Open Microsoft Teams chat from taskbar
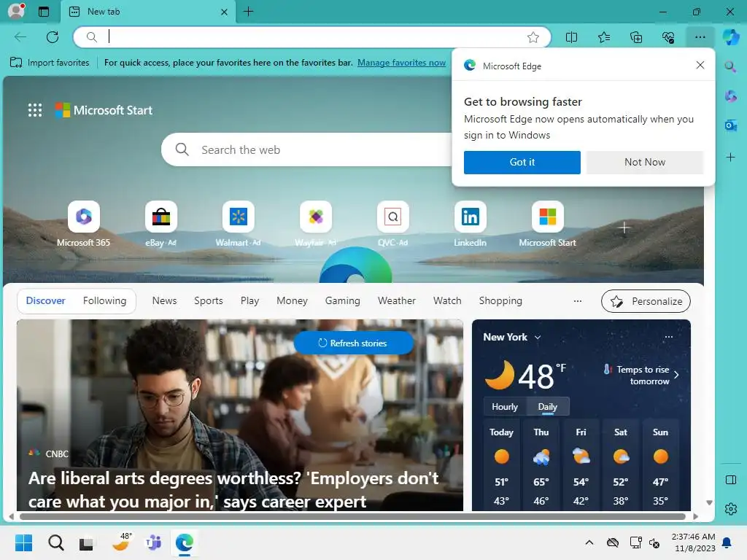The height and width of the screenshot is (560, 747). 153,542
